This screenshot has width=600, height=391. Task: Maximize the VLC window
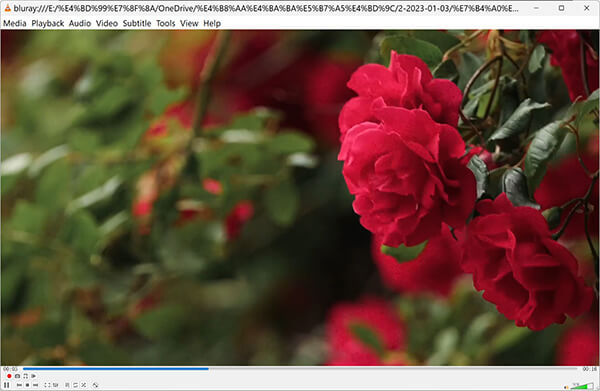561,8
